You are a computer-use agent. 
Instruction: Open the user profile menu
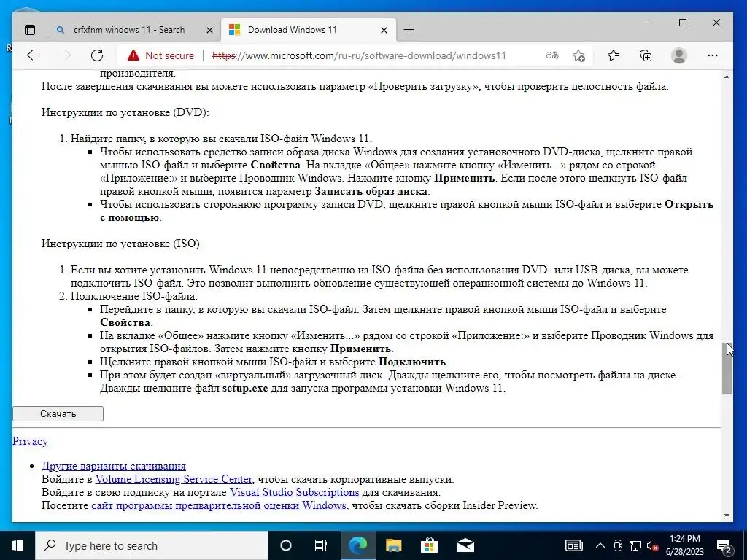pyautogui.click(x=679, y=55)
